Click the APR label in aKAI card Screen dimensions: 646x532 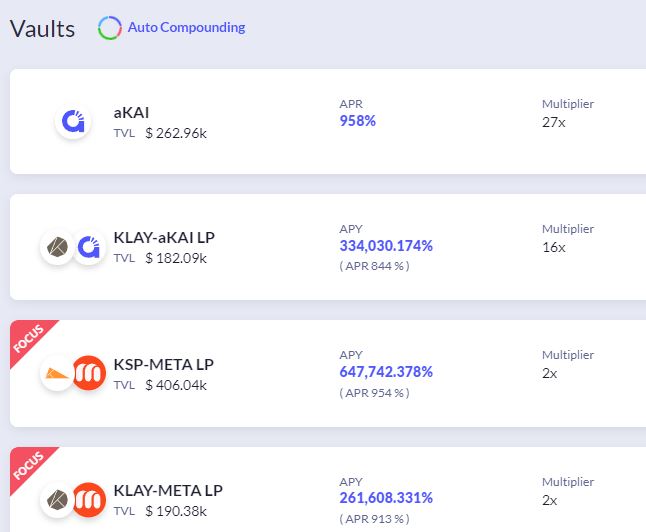tap(351, 104)
